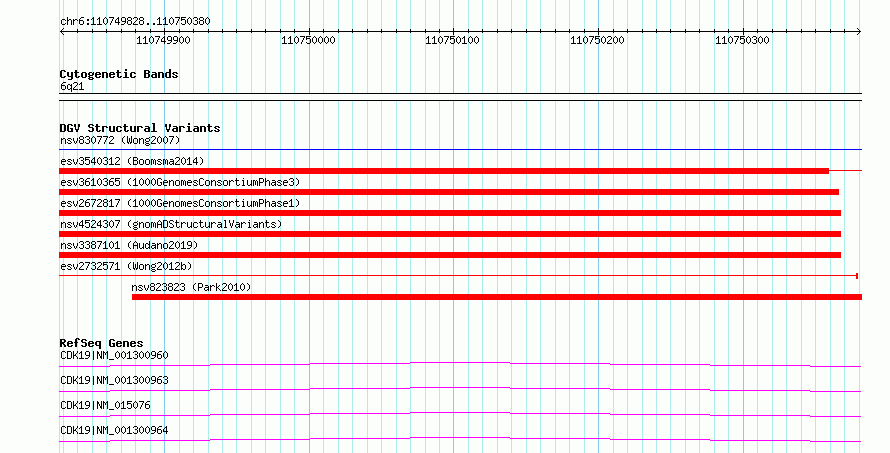Select the Cytogenetic Bands track heading
This screenshot has height=453, width=890.
click(x=119, y=74)
